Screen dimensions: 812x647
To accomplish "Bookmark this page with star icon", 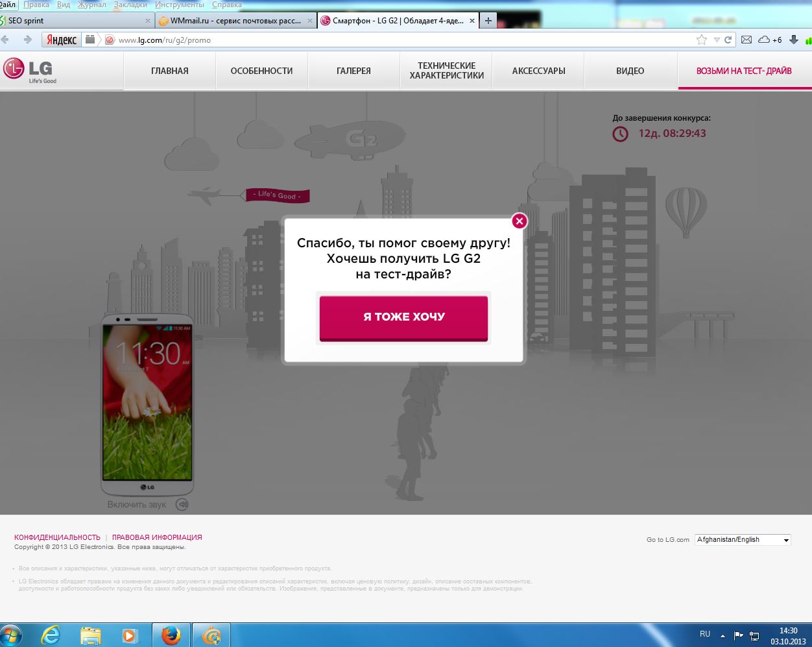I will pyautogui.click(x=701, y=40).
